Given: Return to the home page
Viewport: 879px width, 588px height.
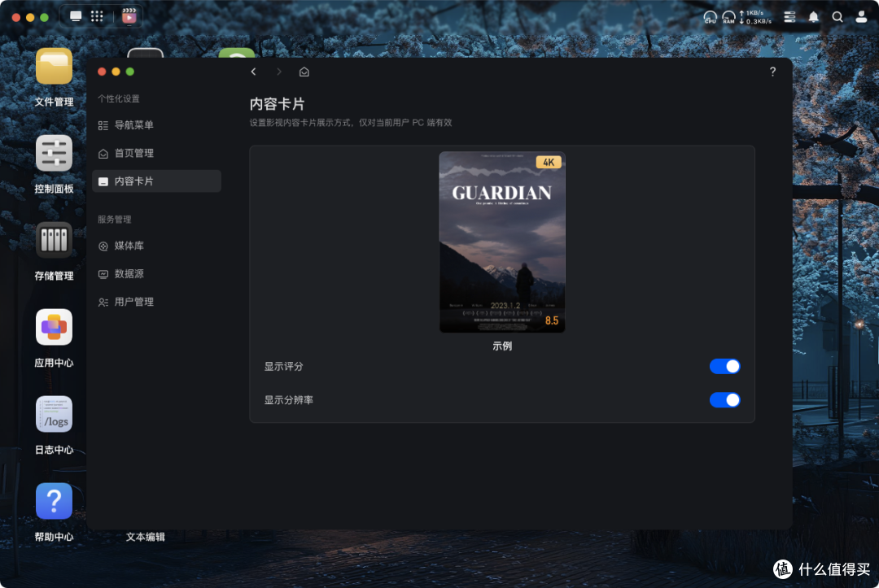Looking at the screenshot, I should coord(304,72).
